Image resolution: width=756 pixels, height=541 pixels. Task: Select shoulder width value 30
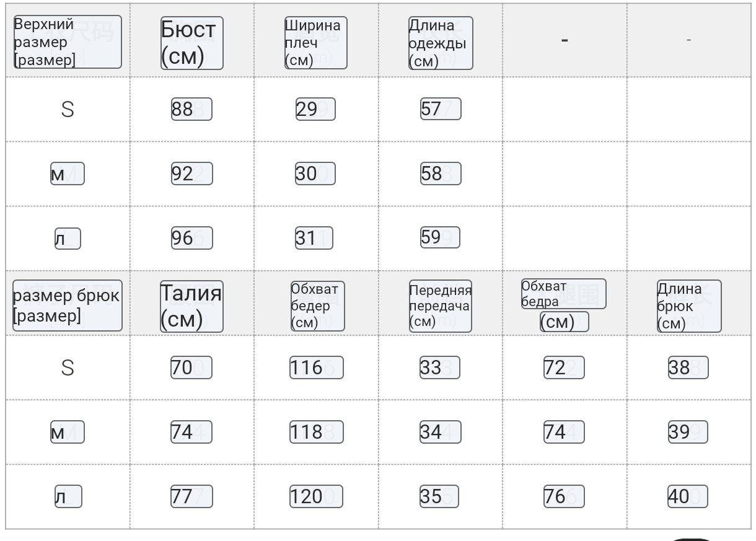click(x=315, y=174)
